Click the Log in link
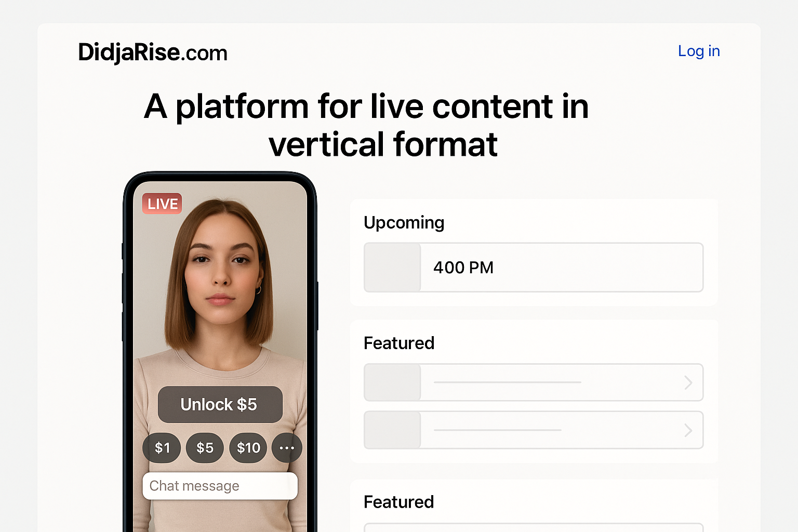 pyautogui.click(x=699, y=51)
